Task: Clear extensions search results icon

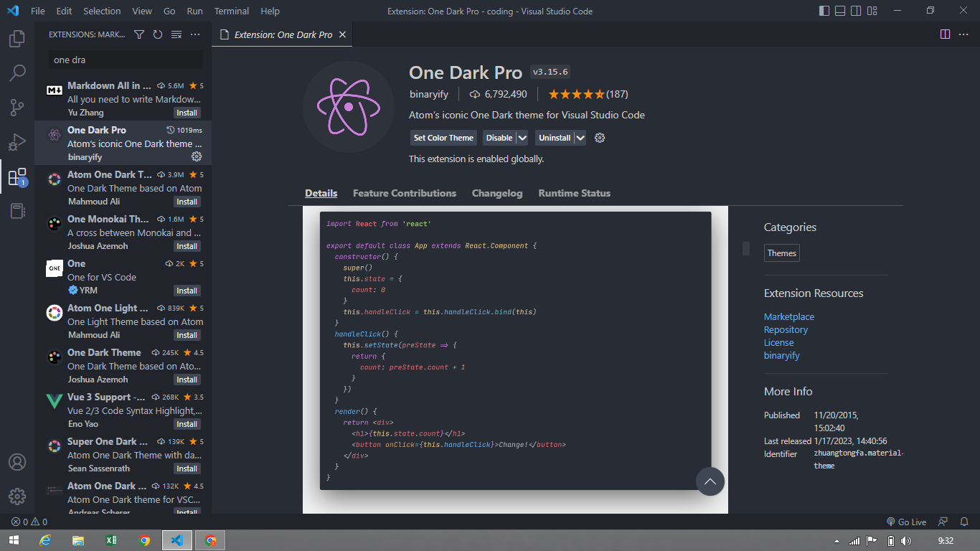Action: coord(176,34)
